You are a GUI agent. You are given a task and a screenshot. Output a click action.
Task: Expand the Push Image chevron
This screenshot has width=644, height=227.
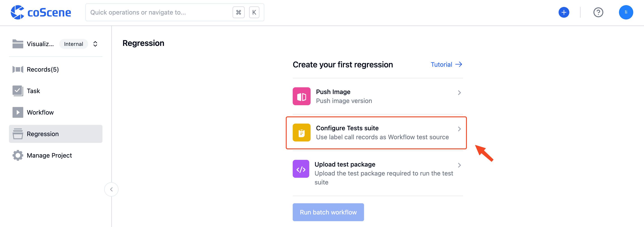click(459, 93)
